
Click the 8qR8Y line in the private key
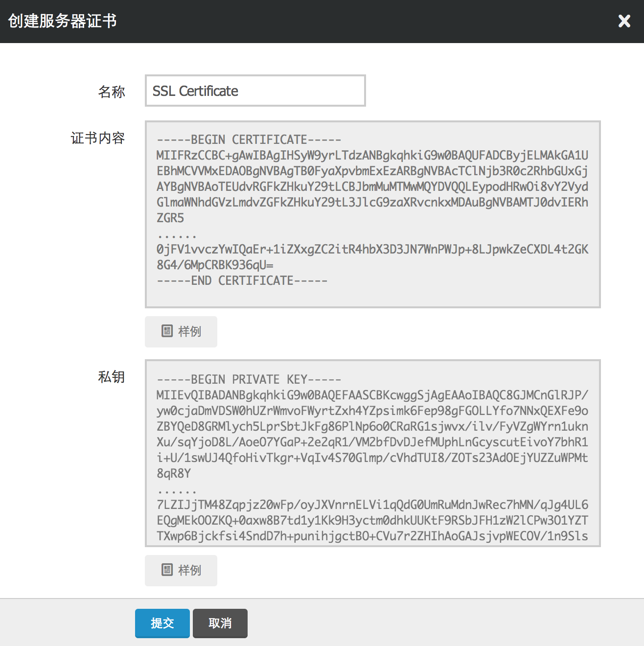174,474
